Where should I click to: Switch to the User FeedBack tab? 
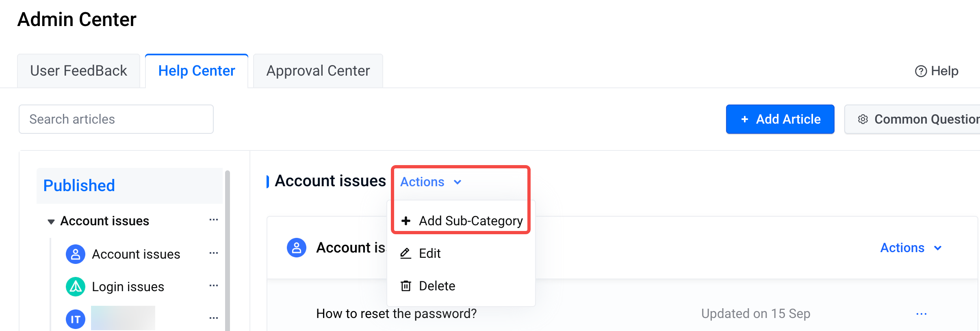click(x=79, y=71)
